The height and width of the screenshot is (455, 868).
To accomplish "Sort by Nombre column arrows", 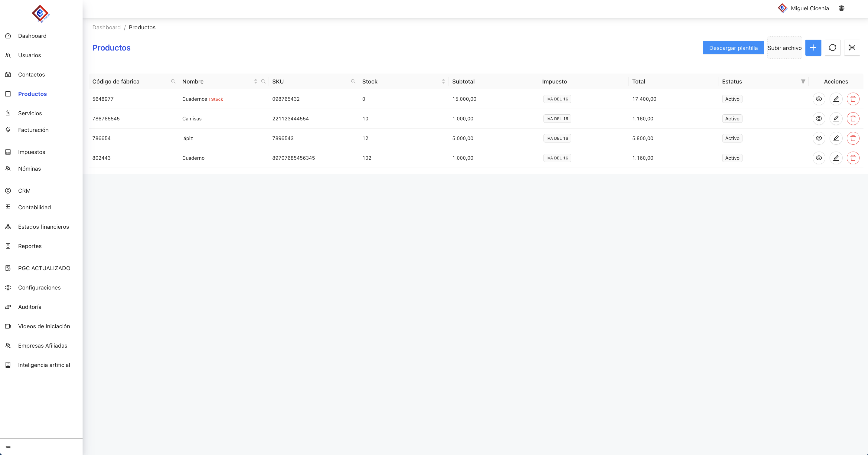I will (x=256, y=82).
